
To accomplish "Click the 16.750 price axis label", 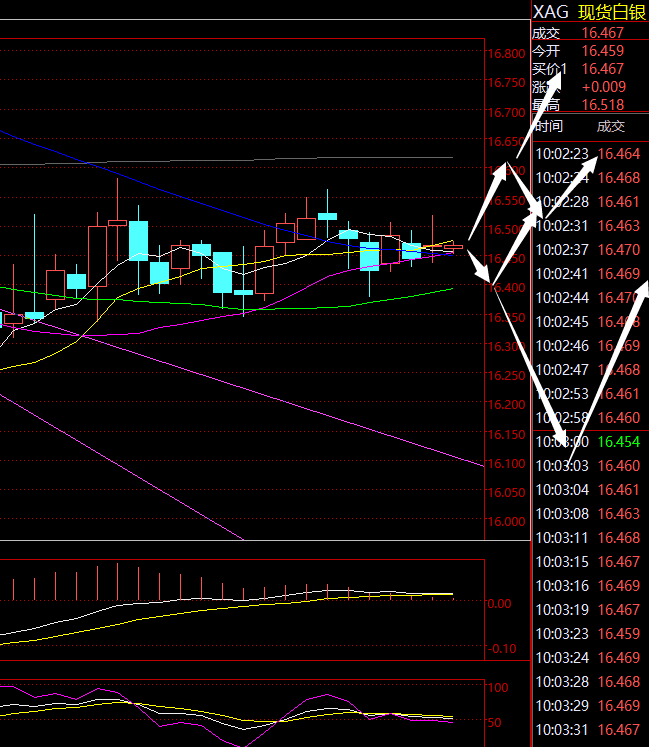I will [506, 82].
